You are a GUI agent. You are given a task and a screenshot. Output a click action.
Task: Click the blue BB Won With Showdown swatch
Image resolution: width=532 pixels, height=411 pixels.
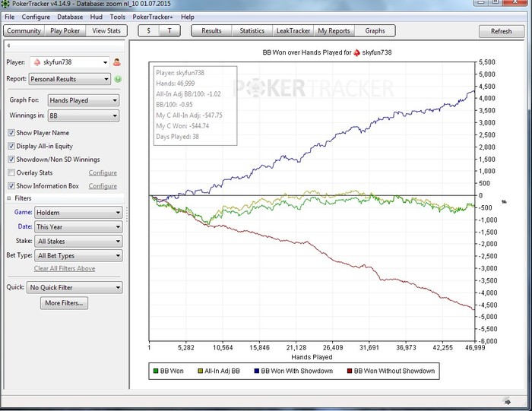(x=257, y=371)
